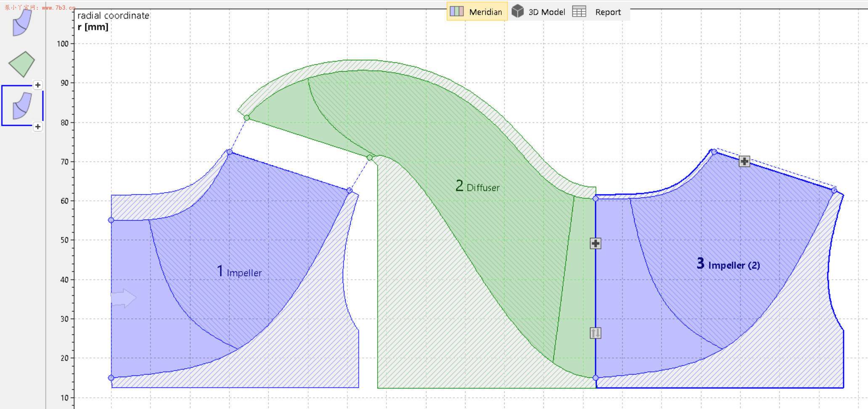868x409 pixels.
Task: Click Diffuser's upper-left inlet shroud handle
Action: tap(247, 118)
